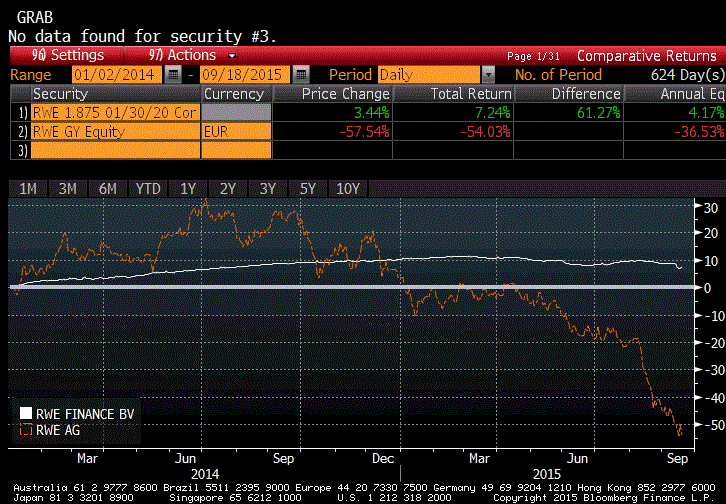Click the white RWE FINANCE BV legend swatch

26,413
